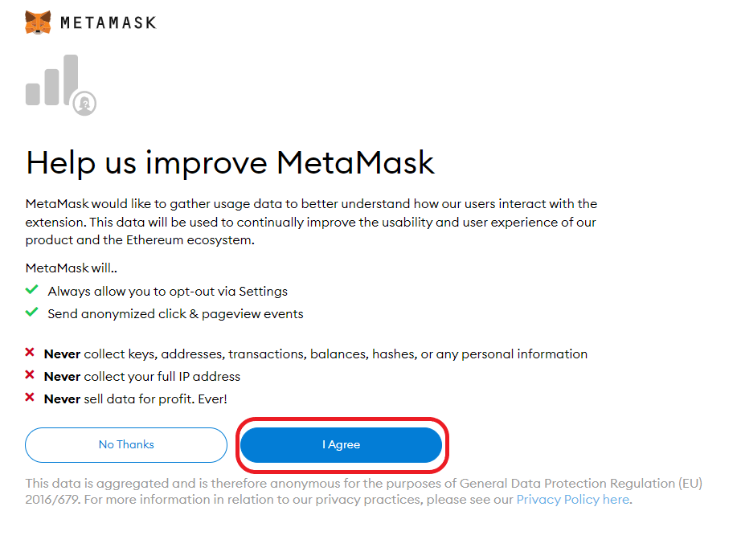
Task: Click the gray bar chart analytics icon
Action: coord(52,80)
